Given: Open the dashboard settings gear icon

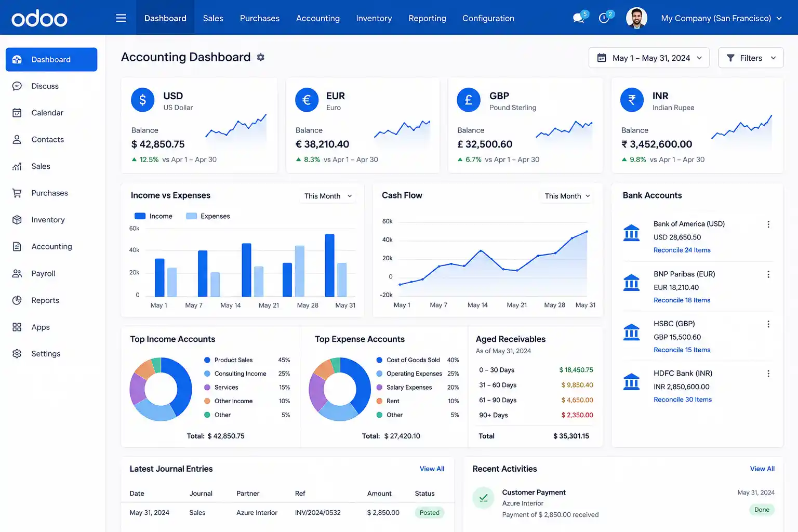Looking at the screenshot, I should (261, 57).
